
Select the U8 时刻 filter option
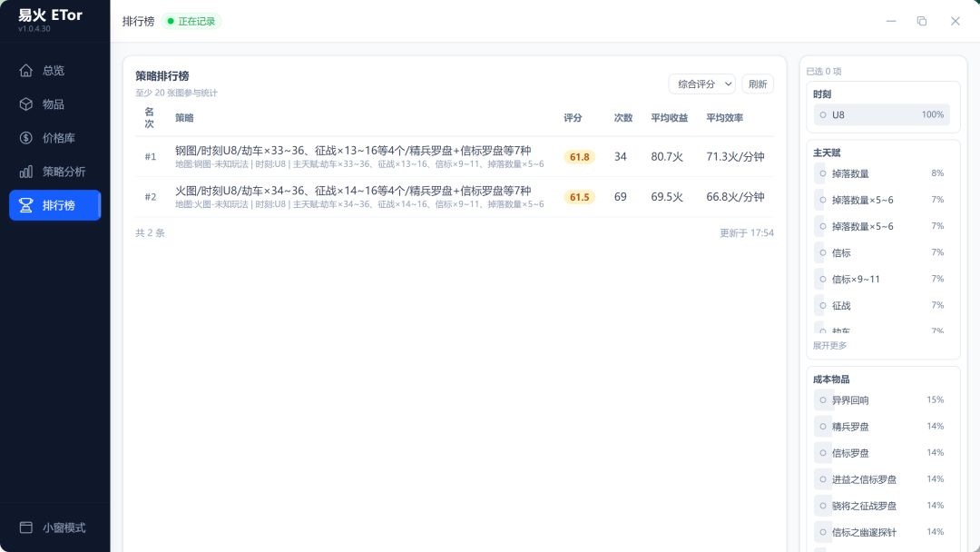coord(882,115)
